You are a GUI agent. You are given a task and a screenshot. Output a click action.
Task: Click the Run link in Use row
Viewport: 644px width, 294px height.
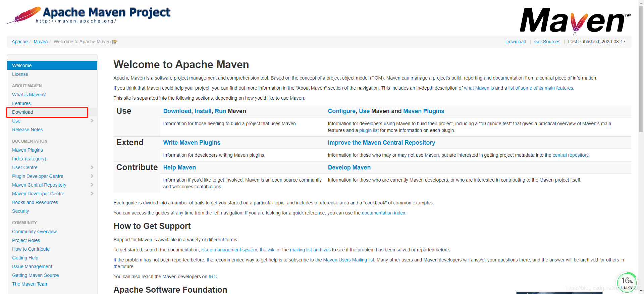tap(220, 111)
